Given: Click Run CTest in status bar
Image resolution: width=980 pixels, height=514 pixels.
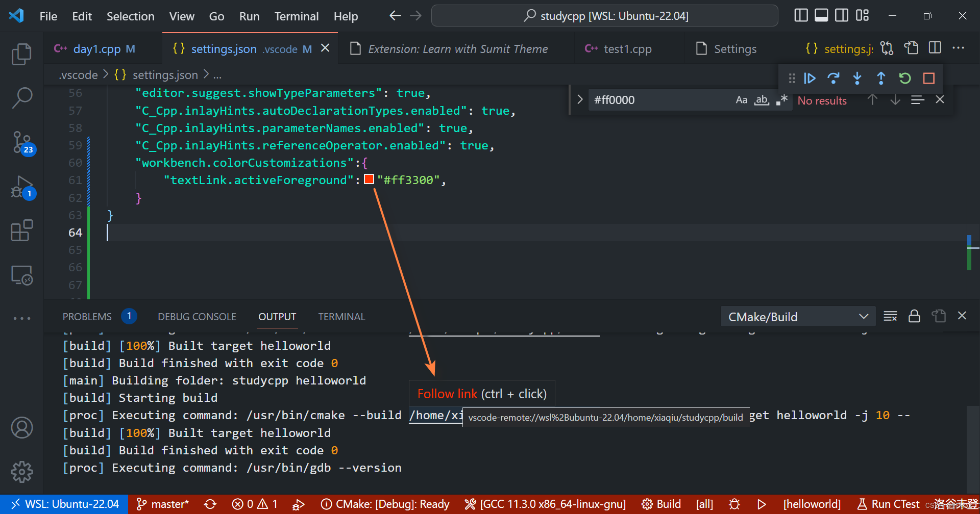Looking at the screenshot, I should pos(888,504).
